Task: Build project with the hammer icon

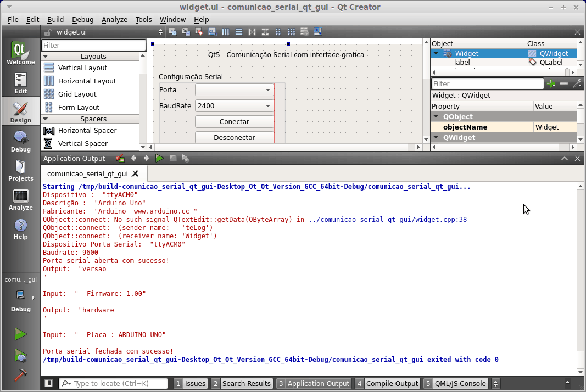Action: 20,375
